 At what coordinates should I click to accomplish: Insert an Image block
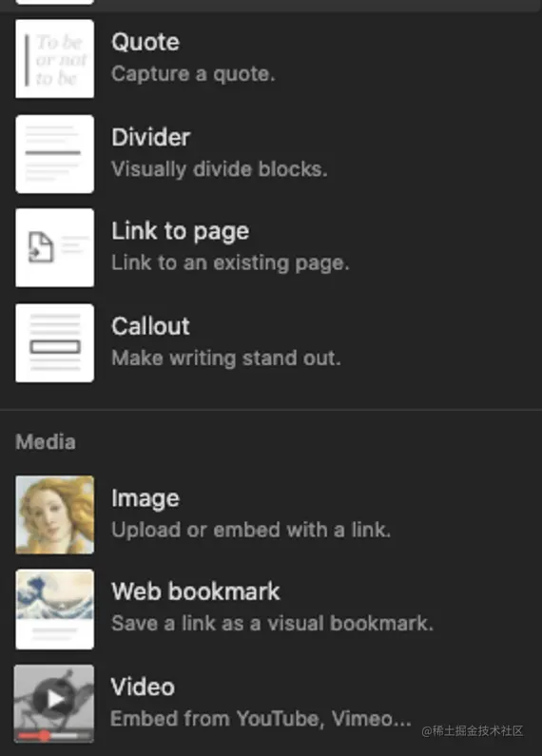tap(271, 514)
